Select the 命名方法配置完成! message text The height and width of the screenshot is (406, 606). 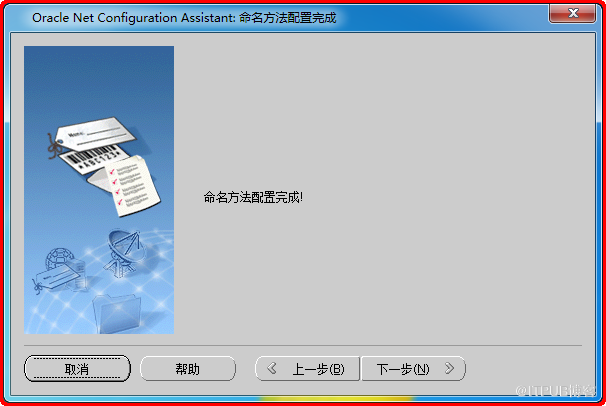253,197
